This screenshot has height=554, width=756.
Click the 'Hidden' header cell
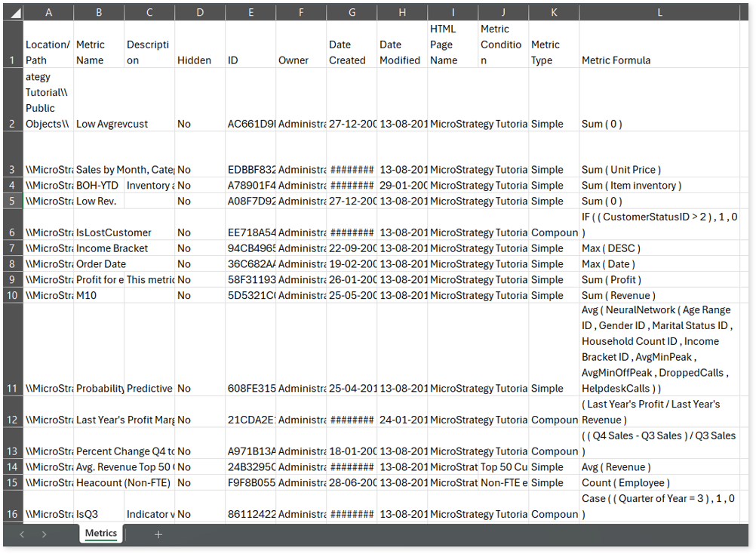point(200,44)
